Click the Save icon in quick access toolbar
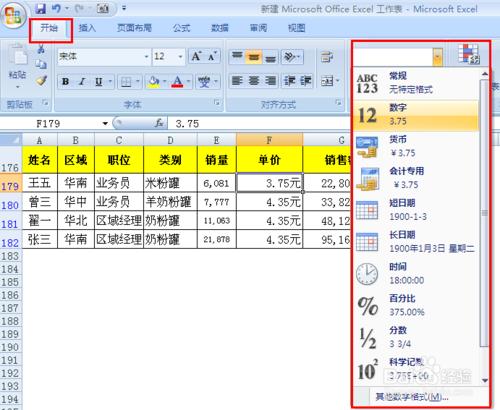The image size is (500, 410). point(40,8)
